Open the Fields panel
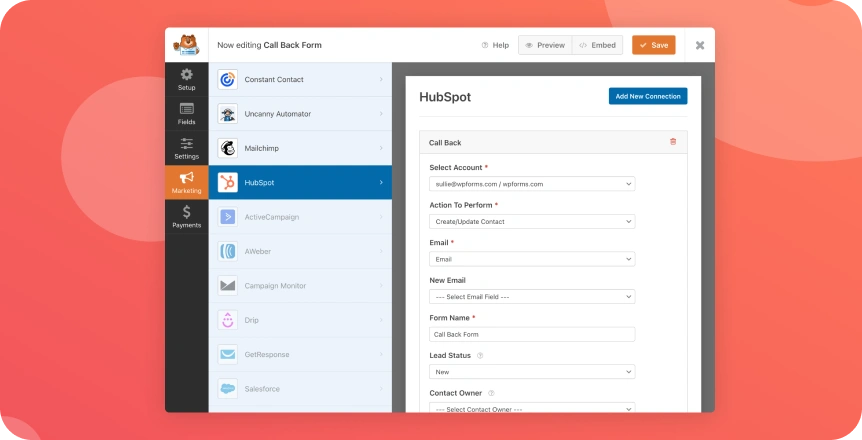The width and height of the screenshot is (862, 440). (186, 114)
